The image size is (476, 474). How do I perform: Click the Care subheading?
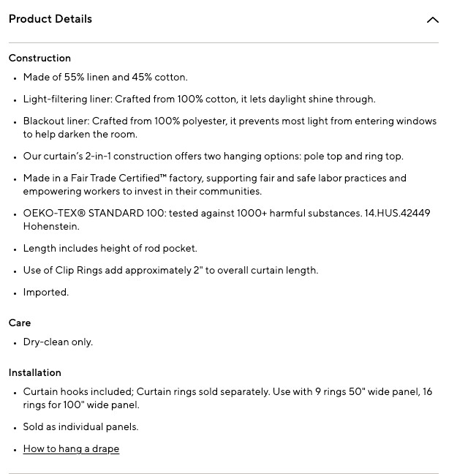20,323
